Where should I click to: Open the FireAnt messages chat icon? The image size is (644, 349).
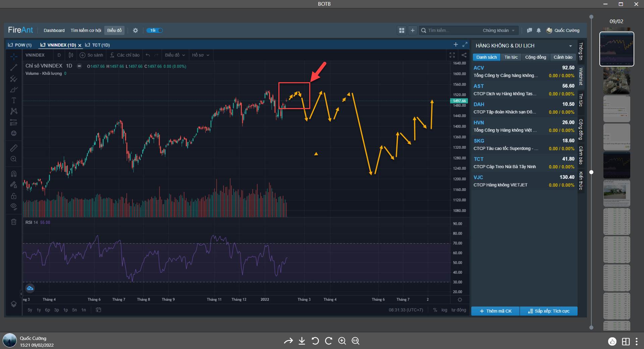click(x=529, y=30)
